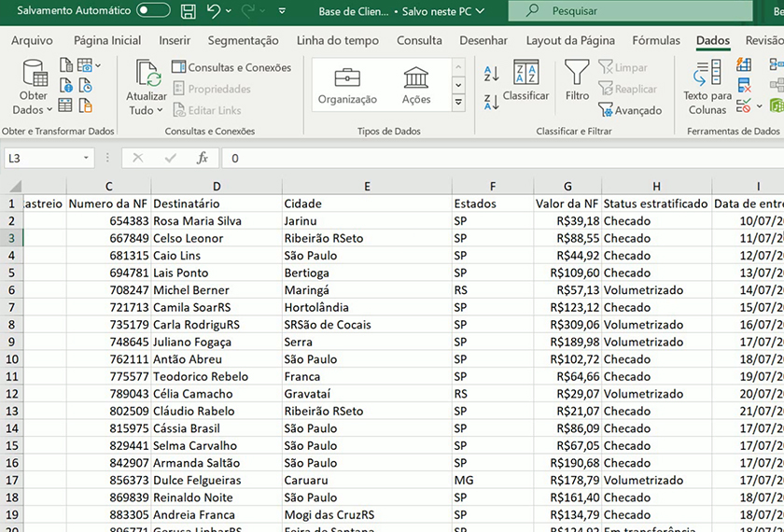Image resolution: width=784 pixels, height=532 pixels.
Task: Expand the Tipos de Dados gallery
Action: point(458,101)
